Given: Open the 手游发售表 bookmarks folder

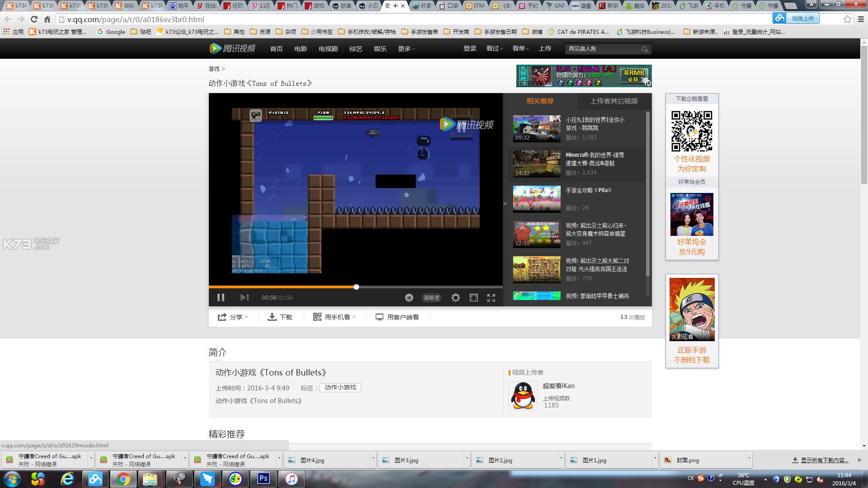Looking at the screenshot, I should click(x=420, y=32).
